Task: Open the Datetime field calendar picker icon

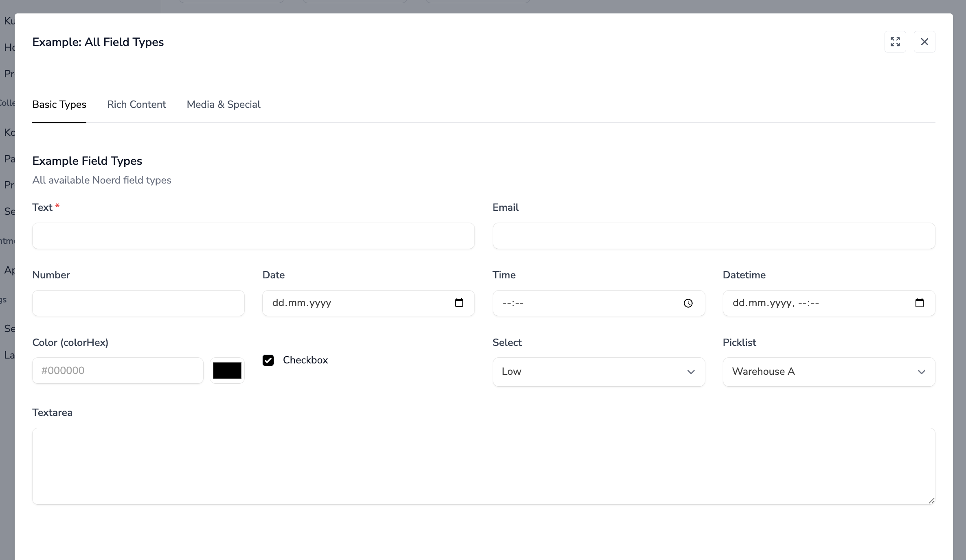Action: point(919,303)
